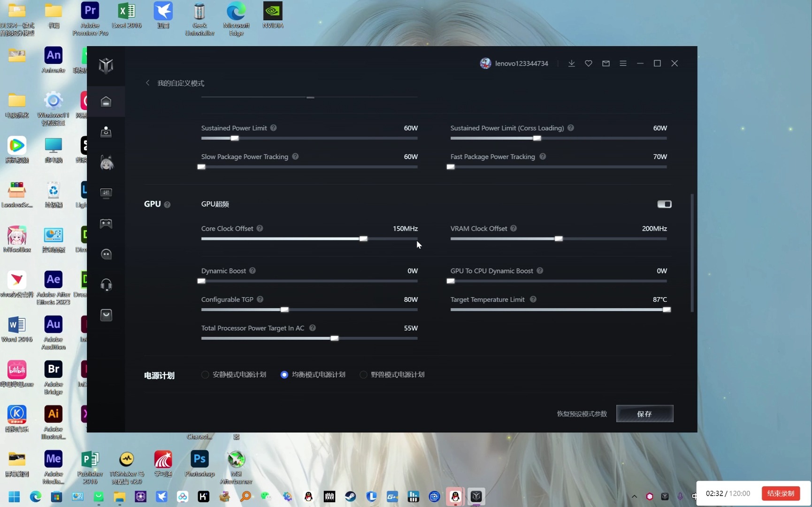Show help for Slow Package Power Tracking
812x507 pixels.
[x=295, y=157]
